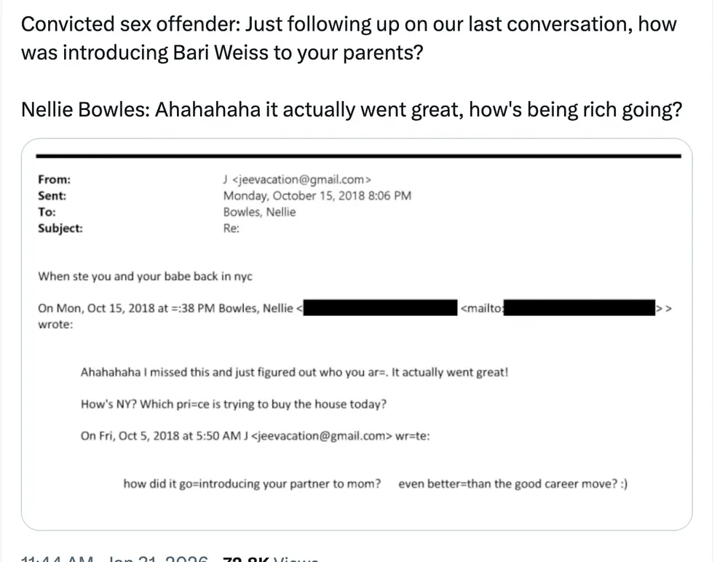Click the first black redaction bar

tap(379, 308)
